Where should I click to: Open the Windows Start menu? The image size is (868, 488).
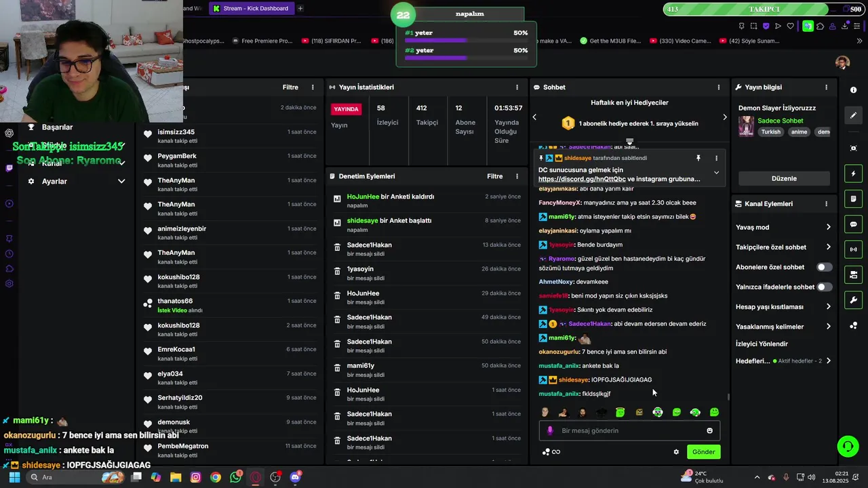tap(14, 477)
